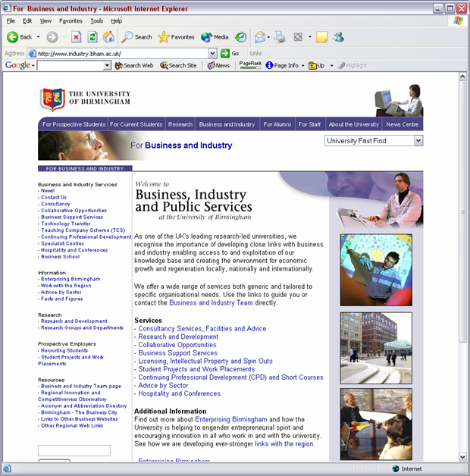
Task: Click the University of Birmingham crest logo
Action: click(x=52, y=99)
